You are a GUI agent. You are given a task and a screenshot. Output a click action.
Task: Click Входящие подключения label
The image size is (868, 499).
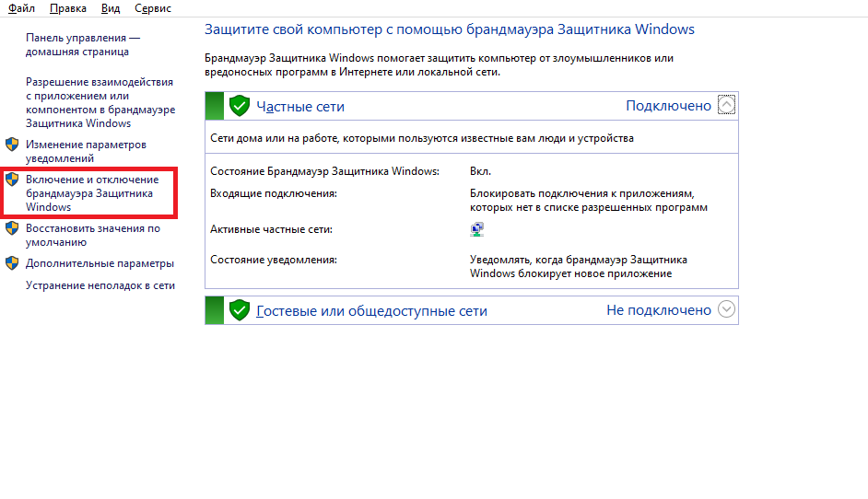click(x=274, y=193)
